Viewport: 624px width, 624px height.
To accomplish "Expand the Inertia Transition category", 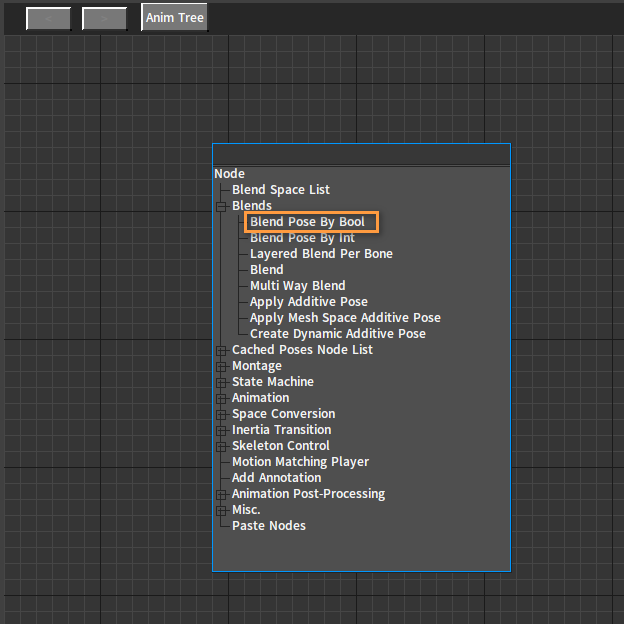I will tap(221, 430).
